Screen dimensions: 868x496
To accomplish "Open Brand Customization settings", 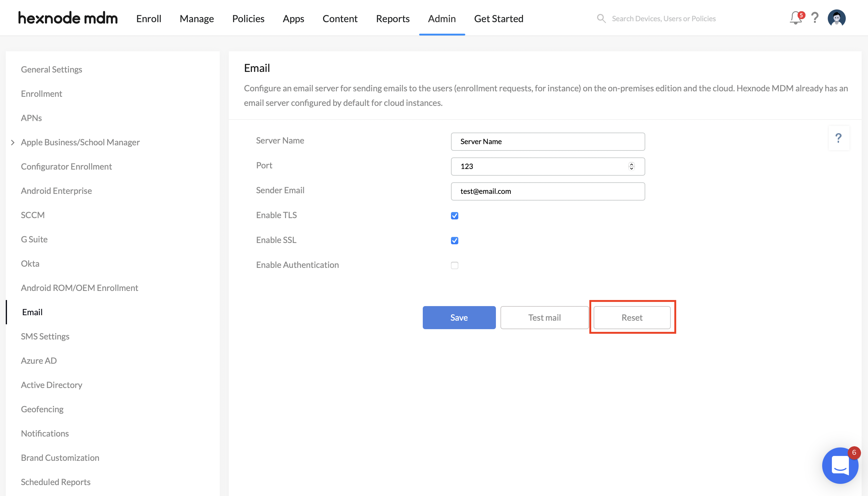I will [x=60, y=458].
